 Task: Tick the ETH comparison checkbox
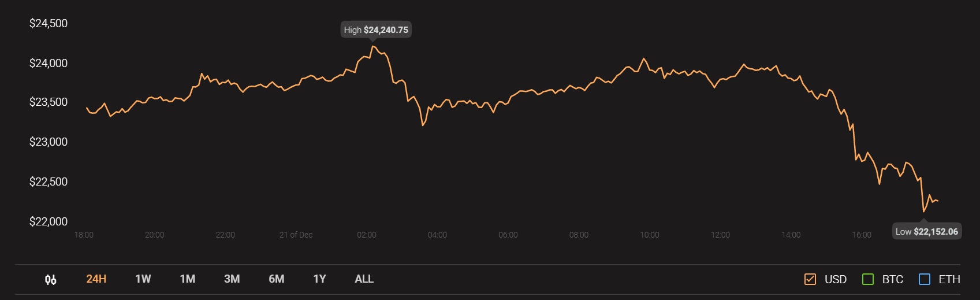point(925,280)
